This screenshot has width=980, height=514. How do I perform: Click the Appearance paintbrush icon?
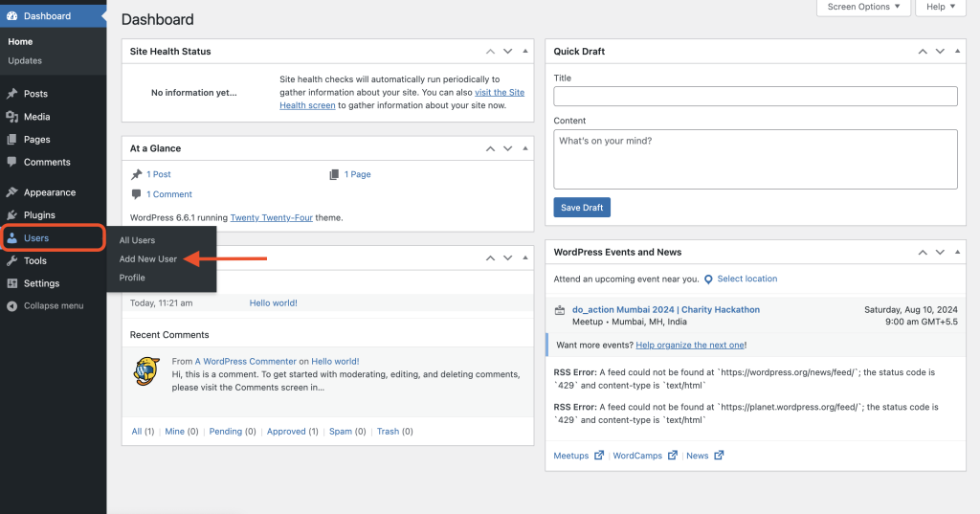[x=11, y=192]
